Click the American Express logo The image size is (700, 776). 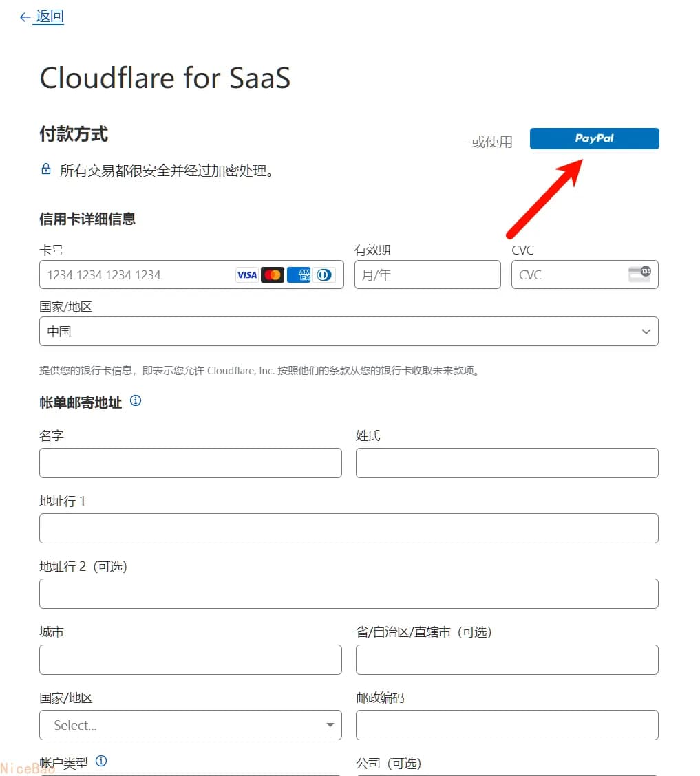coord(299,274)
